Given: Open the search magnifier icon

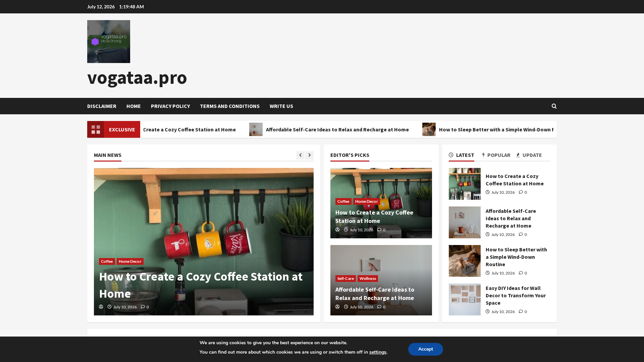Looking at the screenshot, I should (x=554, y=106).
